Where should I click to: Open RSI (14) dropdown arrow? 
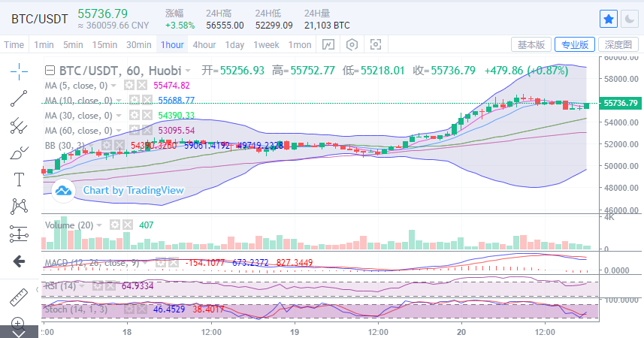click(82, 286)
